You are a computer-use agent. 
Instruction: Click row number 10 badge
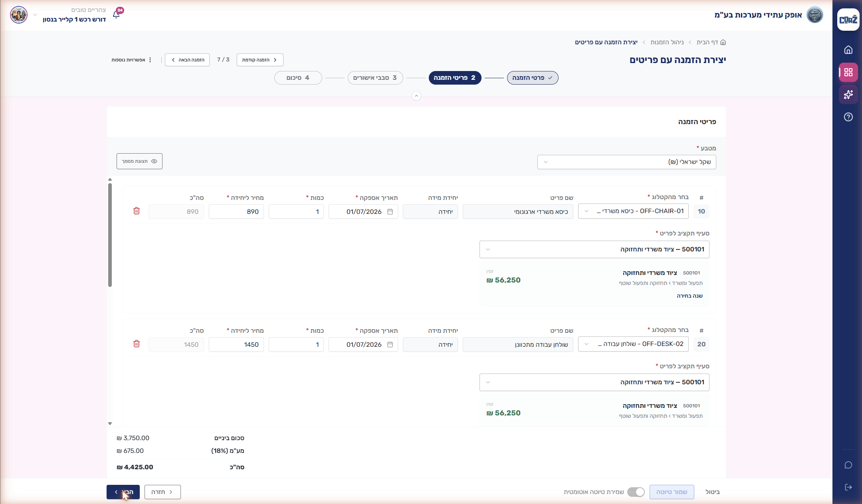701,211
